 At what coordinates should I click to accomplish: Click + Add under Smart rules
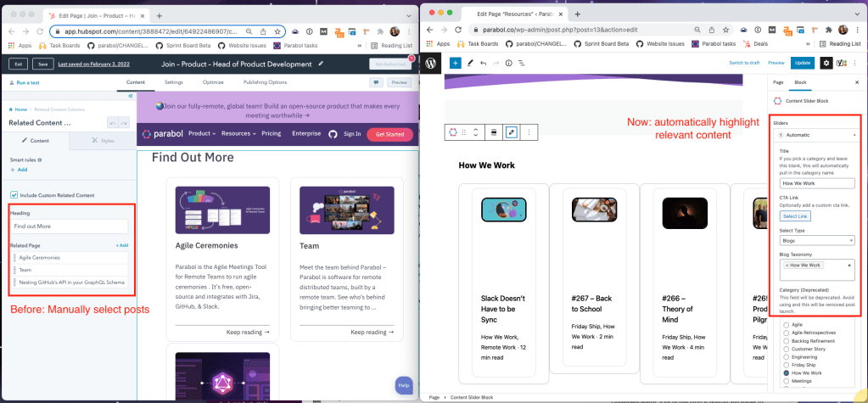[x=19, y=170]
